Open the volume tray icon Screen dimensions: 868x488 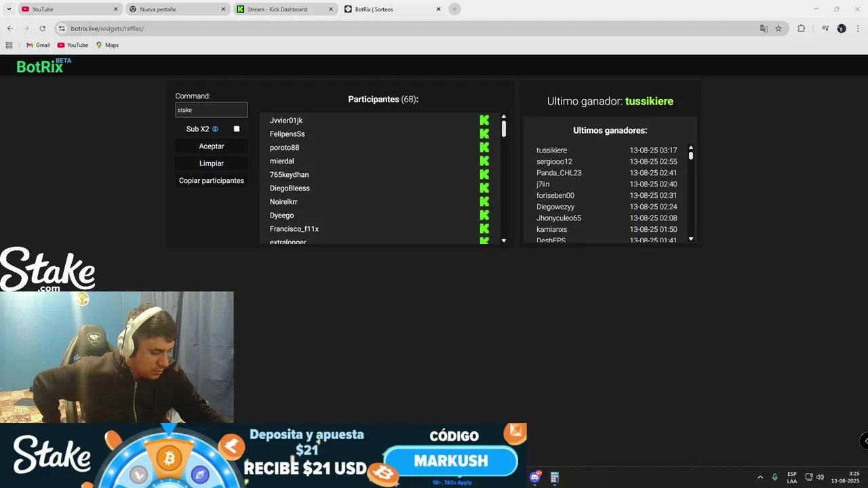pyautogui.click(x=820, y=477)
